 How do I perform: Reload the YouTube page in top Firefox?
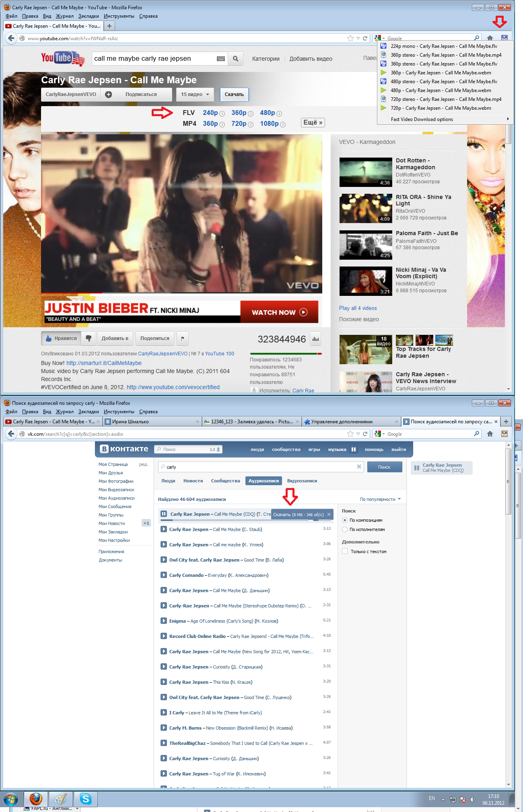[x=365, y=38]
